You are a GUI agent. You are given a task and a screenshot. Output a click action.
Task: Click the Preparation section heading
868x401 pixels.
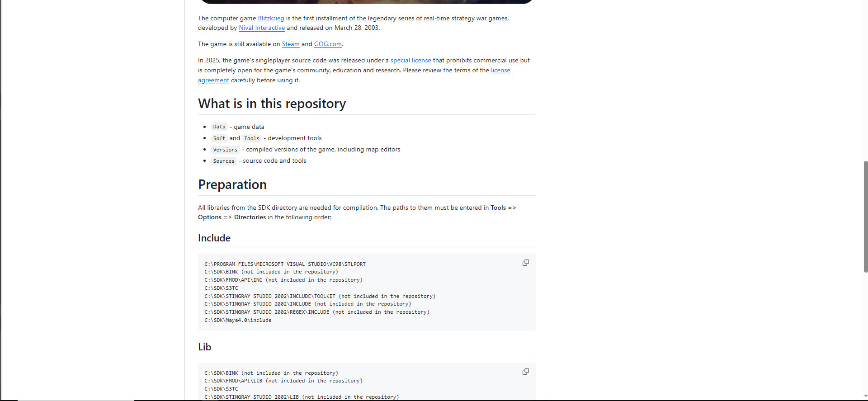coord(232,184)
